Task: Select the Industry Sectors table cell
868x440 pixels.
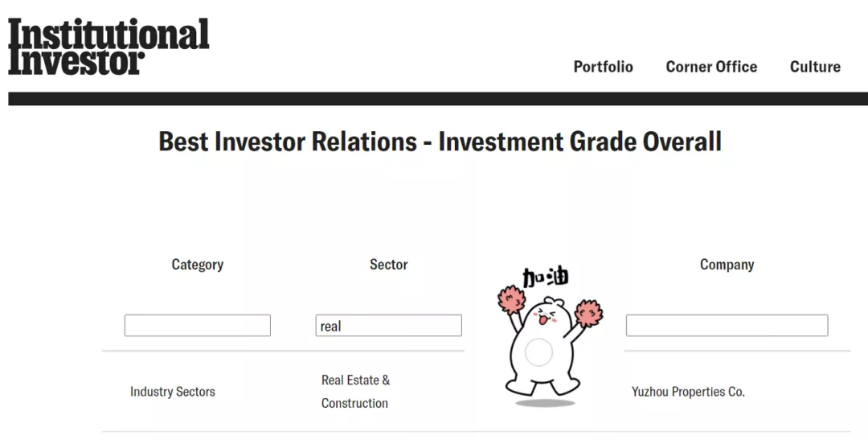Action: (x=173, y=392)
